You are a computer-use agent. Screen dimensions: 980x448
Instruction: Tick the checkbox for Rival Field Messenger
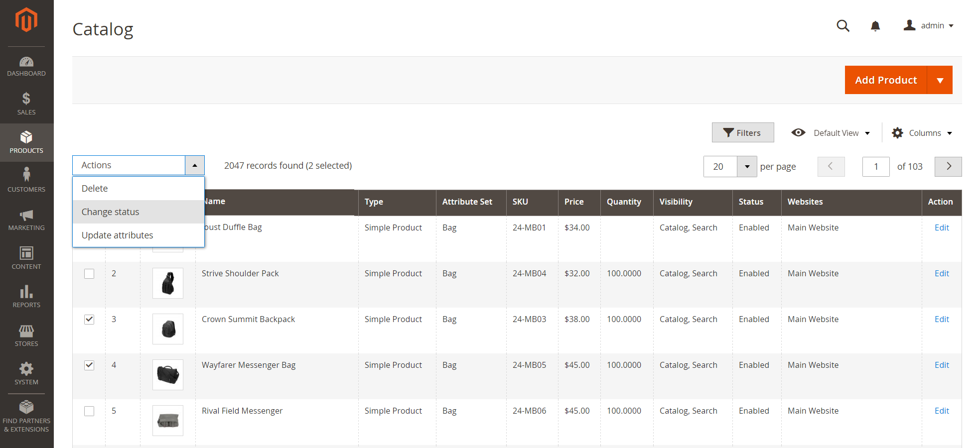89,411
